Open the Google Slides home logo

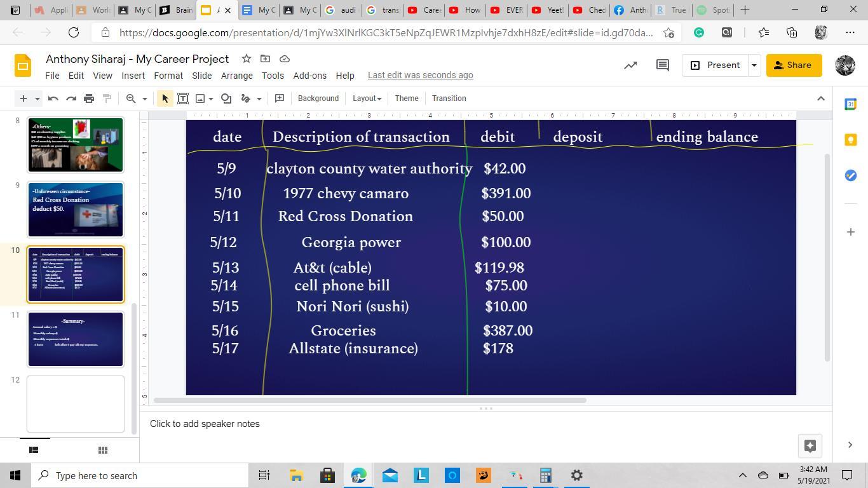[x=23, y=65]
